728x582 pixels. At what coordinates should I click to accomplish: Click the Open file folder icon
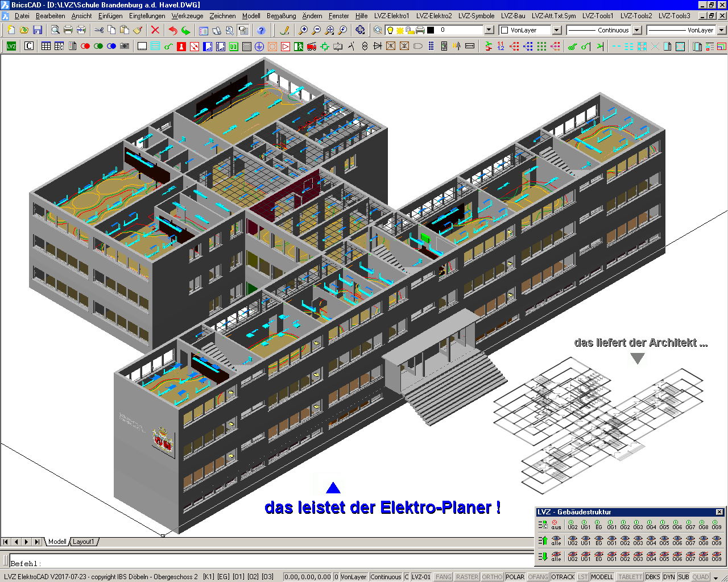click(24, 30)
